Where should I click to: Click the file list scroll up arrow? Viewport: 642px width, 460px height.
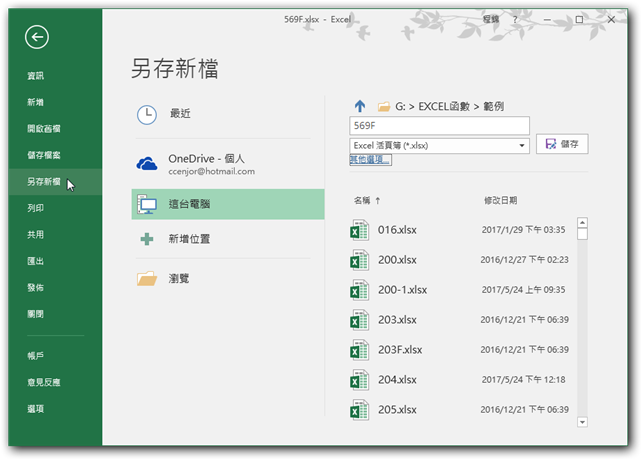(x=582, y=223)
